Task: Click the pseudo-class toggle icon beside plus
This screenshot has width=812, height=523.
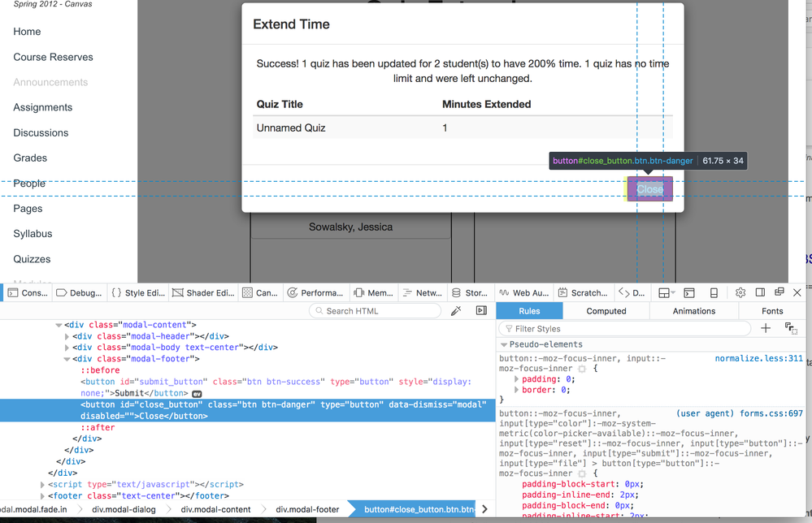Action: click(791, 328)
